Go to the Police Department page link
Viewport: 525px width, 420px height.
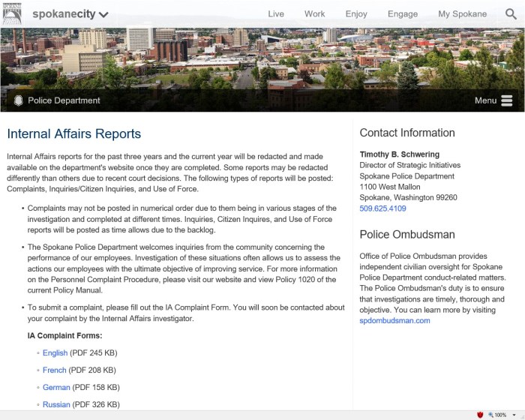pos(64,100)
